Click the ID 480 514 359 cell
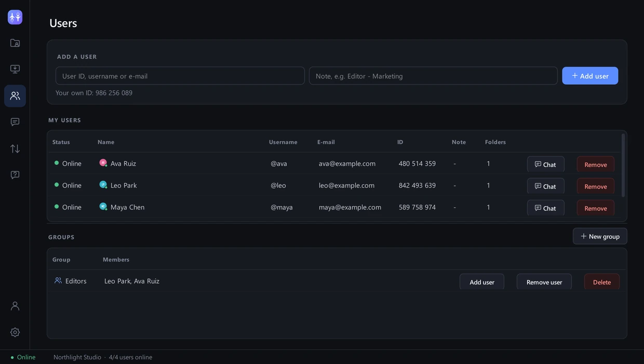 point(417,163)
